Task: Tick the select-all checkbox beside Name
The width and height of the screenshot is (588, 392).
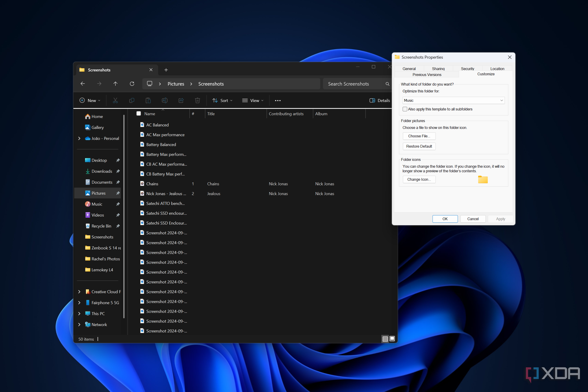Action: point(139,113)
